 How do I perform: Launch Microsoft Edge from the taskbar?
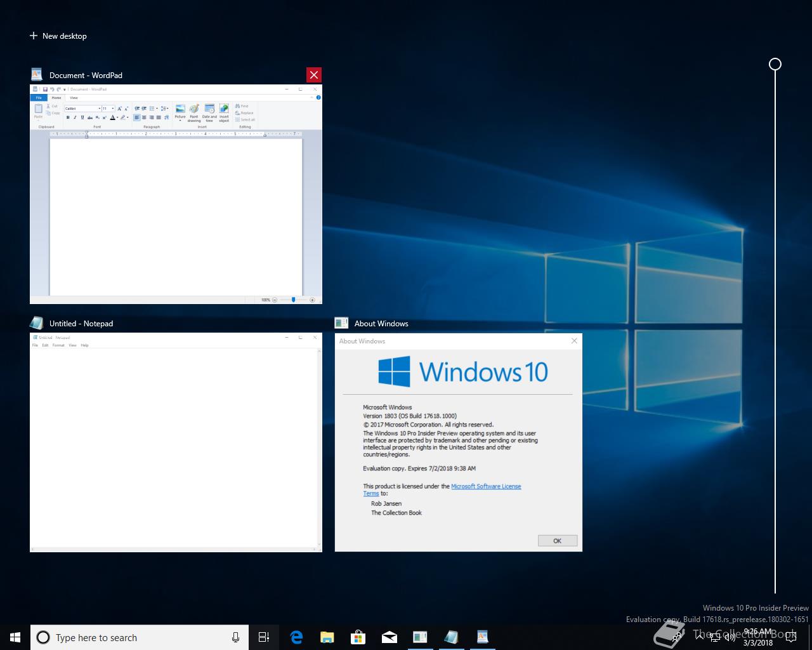[296, 637]
